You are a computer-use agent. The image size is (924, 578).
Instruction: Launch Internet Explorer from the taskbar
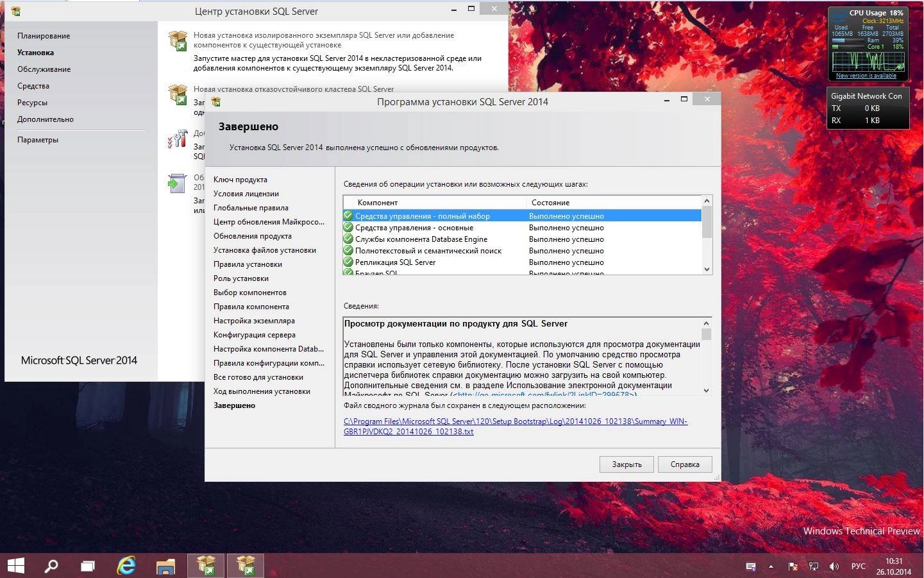pos(126,566)
